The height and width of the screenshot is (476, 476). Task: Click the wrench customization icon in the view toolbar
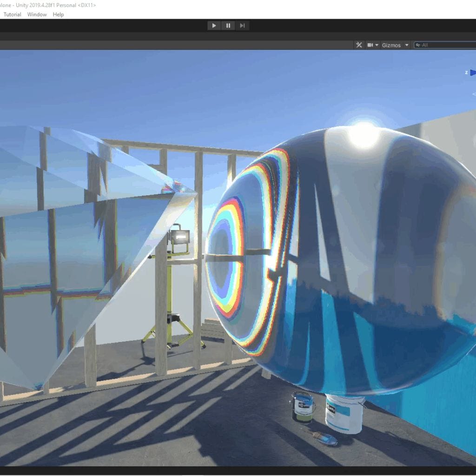359,45
